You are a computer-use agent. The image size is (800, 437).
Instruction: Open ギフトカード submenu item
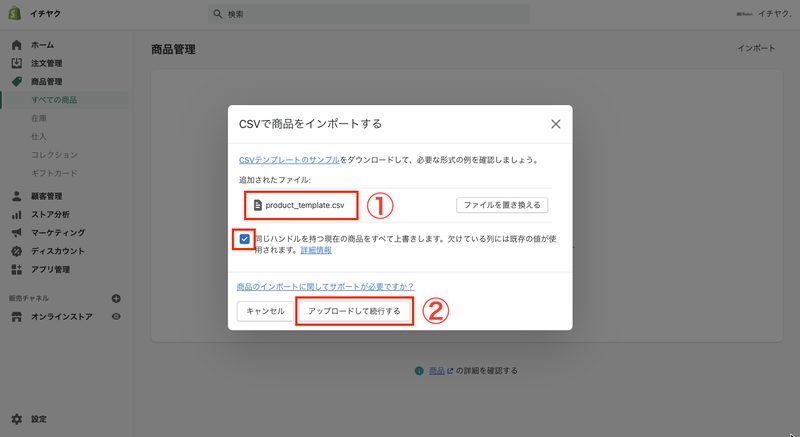54,173
